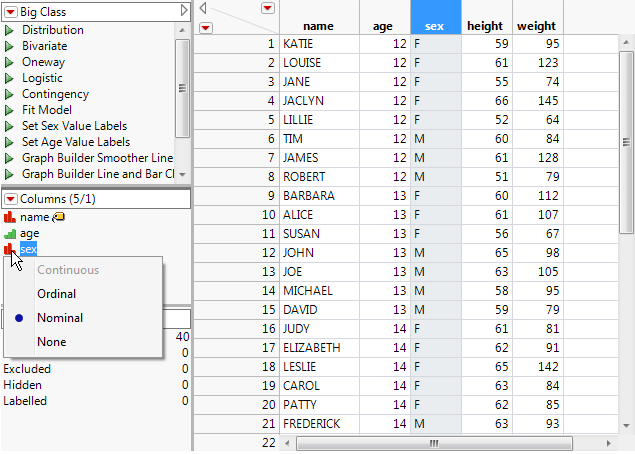Select the sex column in Columns list
635x454 pixels.
(x=28, y=249)
